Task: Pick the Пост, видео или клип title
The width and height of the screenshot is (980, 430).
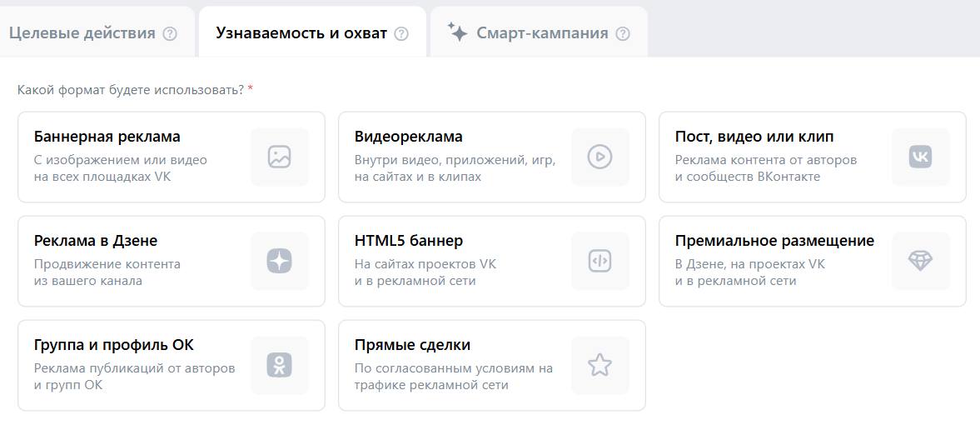Action: click(x=754, y=137)
